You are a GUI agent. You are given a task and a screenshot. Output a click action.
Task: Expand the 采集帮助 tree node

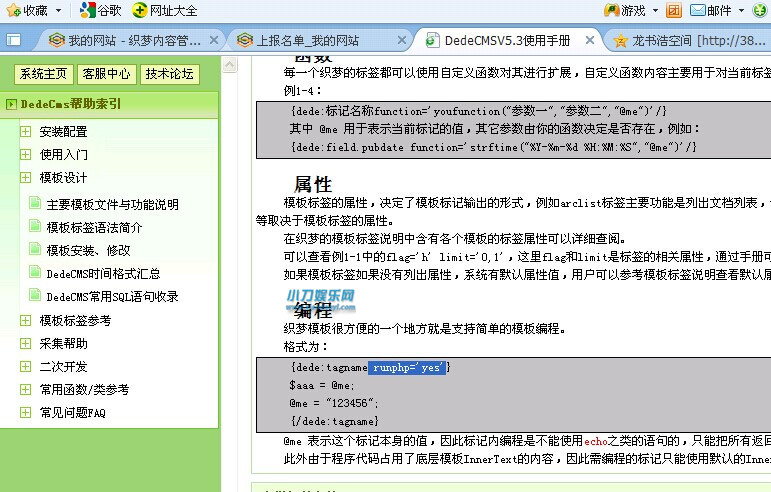26,344
